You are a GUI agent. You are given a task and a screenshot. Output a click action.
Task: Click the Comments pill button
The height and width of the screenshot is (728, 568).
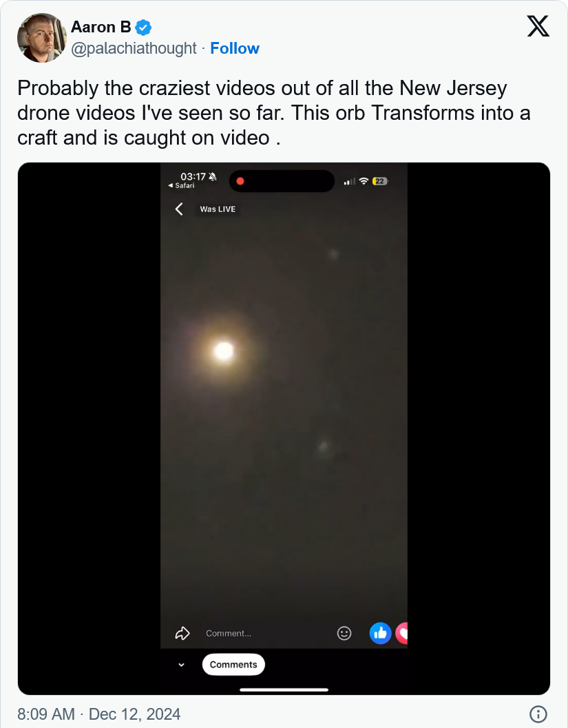(233, 665)
